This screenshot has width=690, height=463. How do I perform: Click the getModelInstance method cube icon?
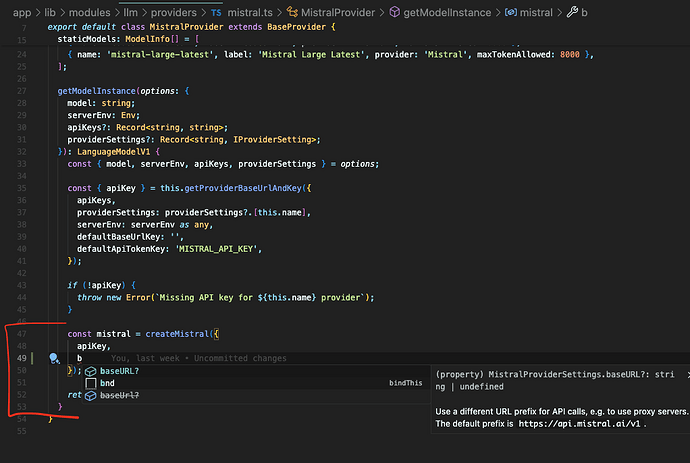pyautogui.click(x=395, y=12)
